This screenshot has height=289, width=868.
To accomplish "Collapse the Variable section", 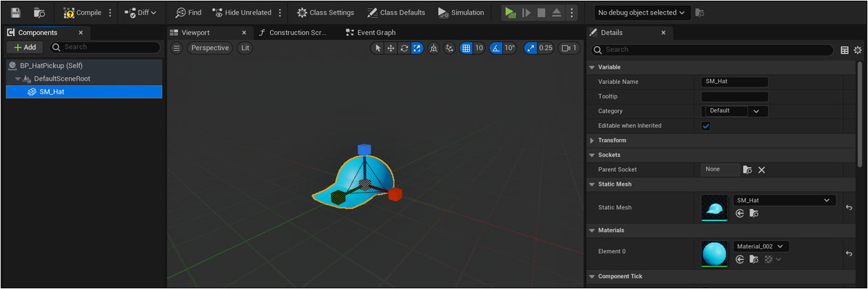I will pos(592,67).
